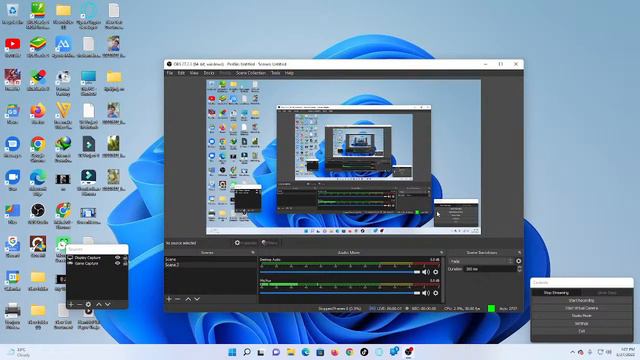Pop out the Scene Transitions dock icon

pos(520,253)
